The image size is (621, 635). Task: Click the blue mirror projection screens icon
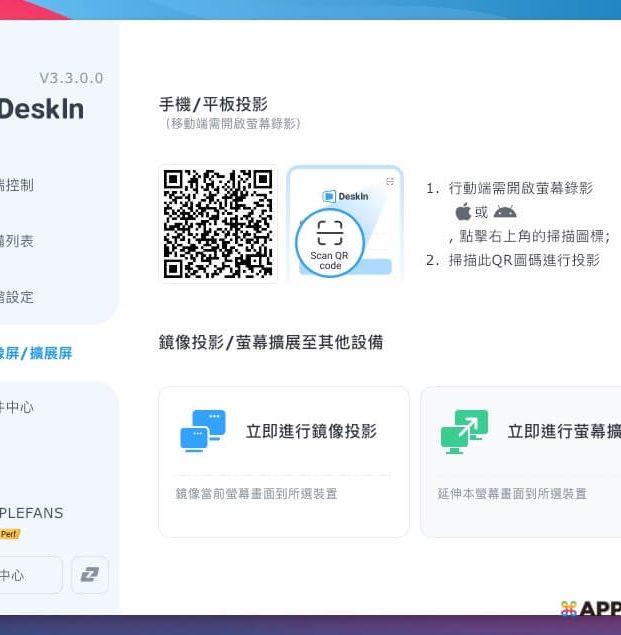(x=203, y=431)
